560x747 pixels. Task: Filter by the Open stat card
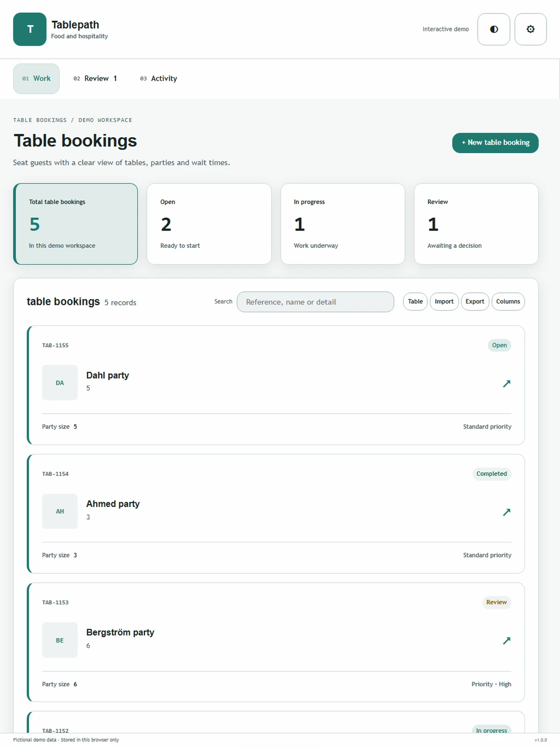(x=209, y=224)
